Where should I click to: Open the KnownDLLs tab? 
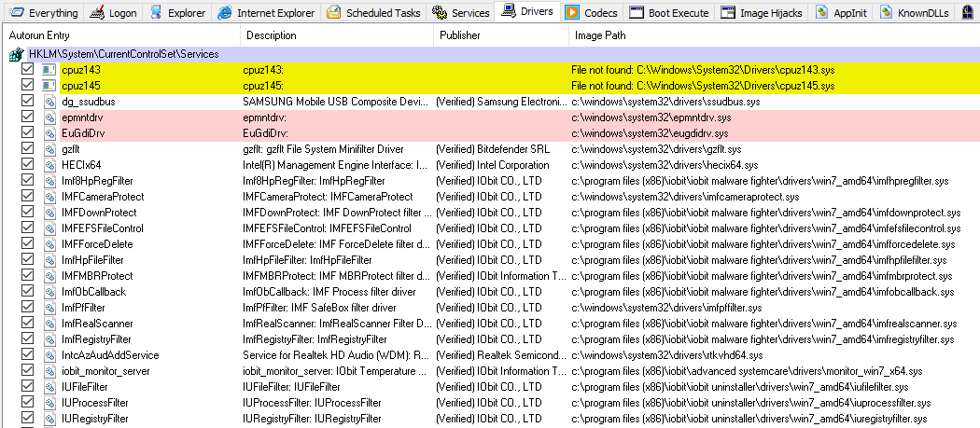(915, 12)
